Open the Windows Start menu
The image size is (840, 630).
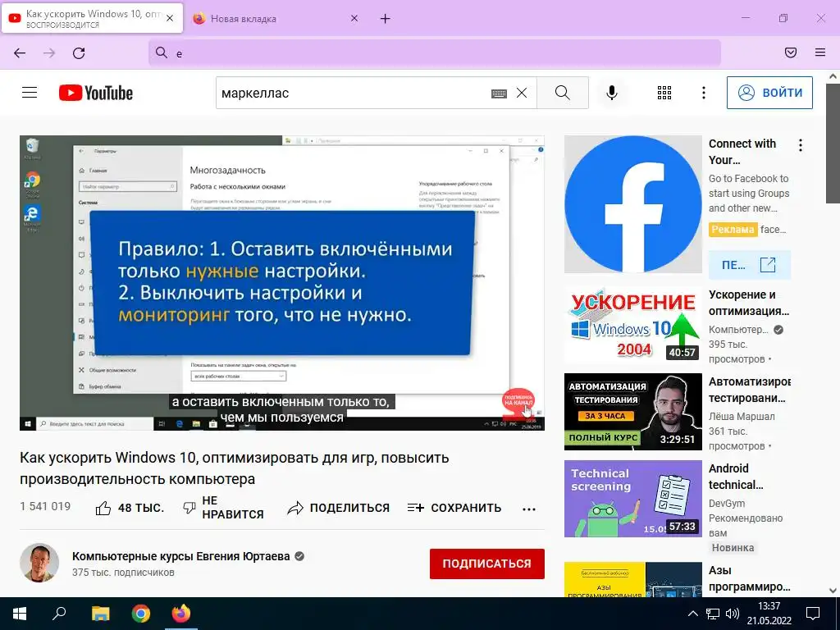pyautogui.click(x=20, y=614)
